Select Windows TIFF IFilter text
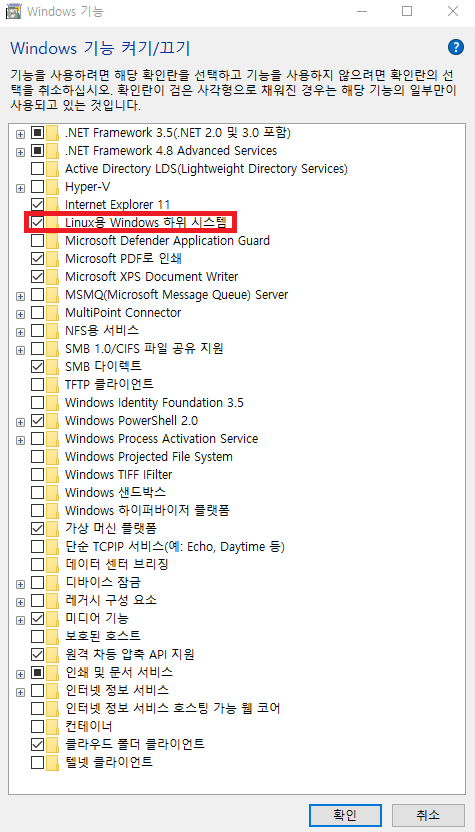This screenshot has height=832, width=475. point(118,474)
